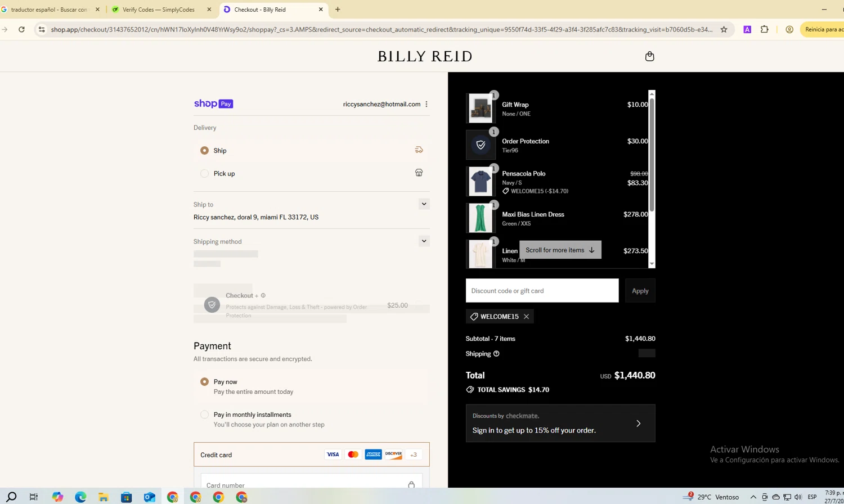Click the American Express logo
844x504 pixels.
point(373,454)
